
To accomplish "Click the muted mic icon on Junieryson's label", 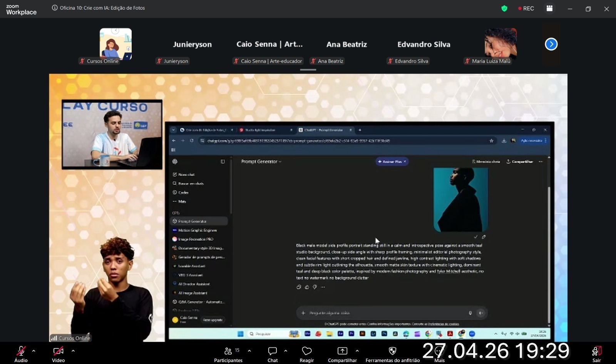I will point(159,61).
